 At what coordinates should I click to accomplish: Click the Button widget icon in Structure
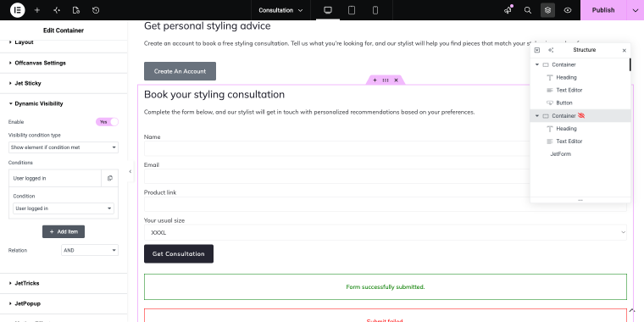(550, 103)
